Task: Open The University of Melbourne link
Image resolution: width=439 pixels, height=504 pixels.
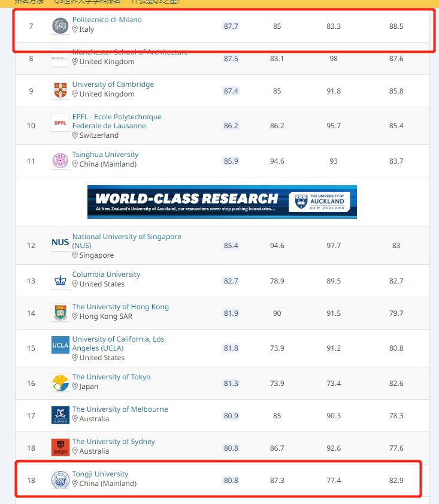Action: (x=120, y=409)
